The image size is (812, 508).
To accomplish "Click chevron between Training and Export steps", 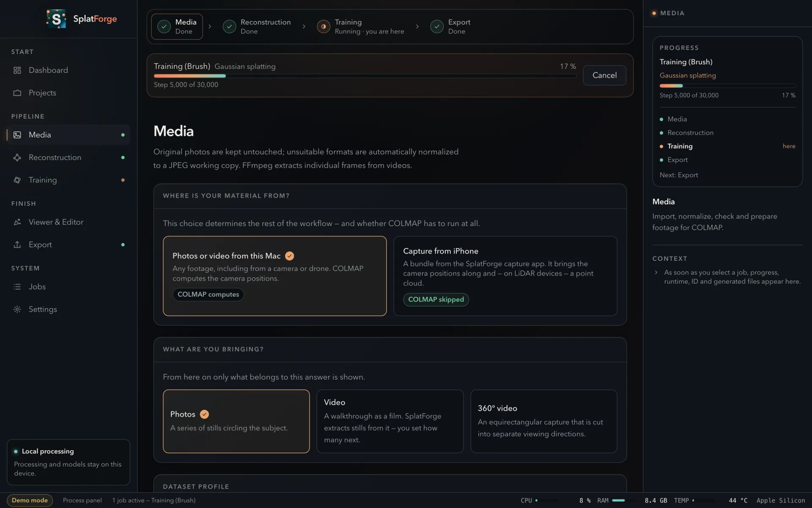I will coord(417,26).
